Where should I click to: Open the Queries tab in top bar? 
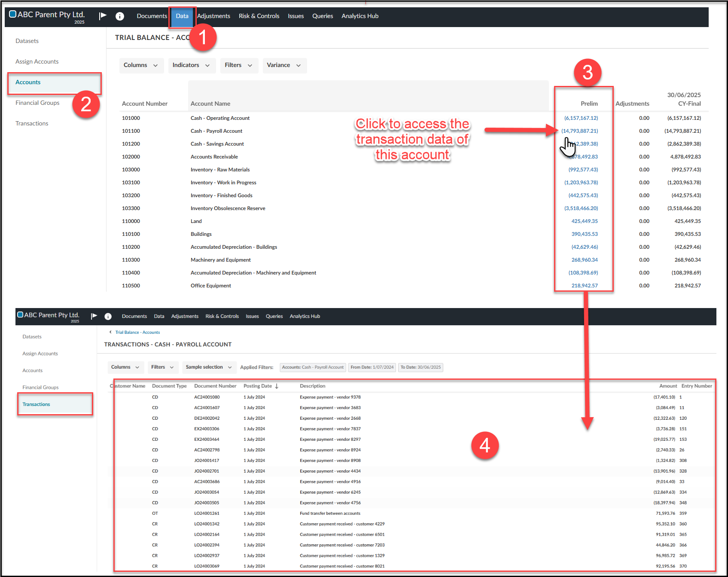323,16
